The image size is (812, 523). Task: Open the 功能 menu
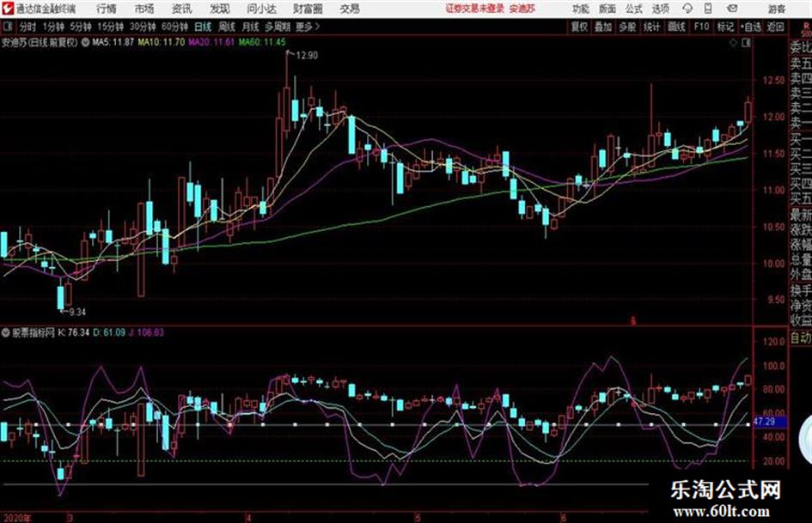pos(581,9)
